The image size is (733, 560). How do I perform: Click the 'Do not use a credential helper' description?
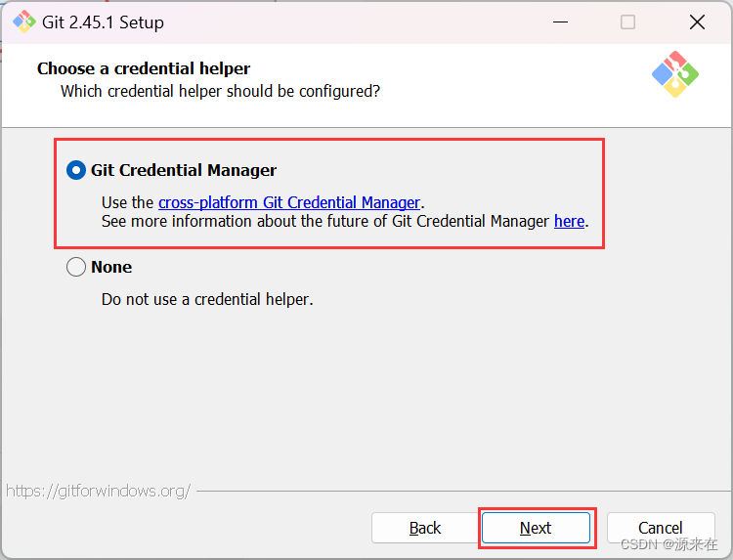point(207,299)
